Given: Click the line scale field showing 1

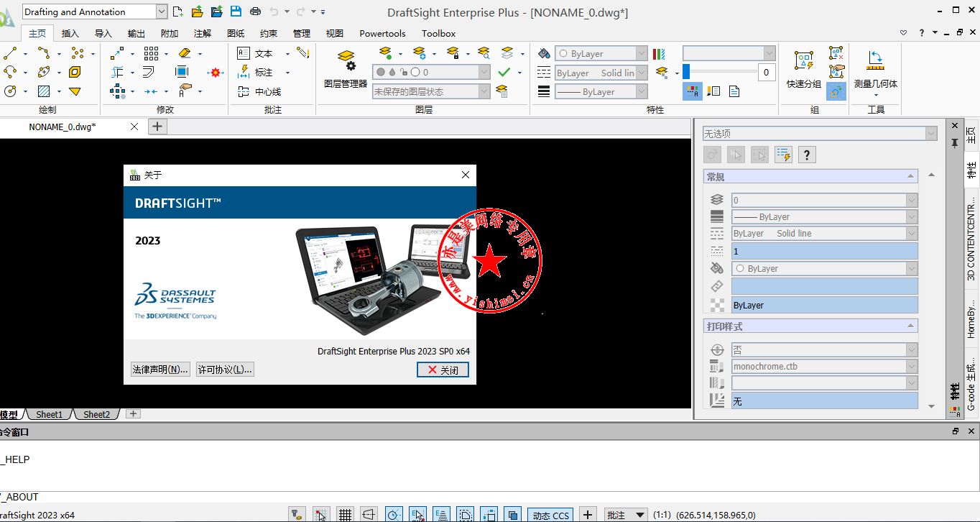Looking at the screenshot, I should point(824,251).
